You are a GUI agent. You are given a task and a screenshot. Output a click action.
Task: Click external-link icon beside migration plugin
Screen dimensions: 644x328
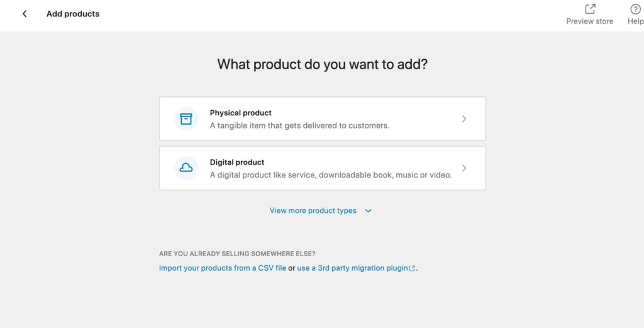click(x=413, y=268)
